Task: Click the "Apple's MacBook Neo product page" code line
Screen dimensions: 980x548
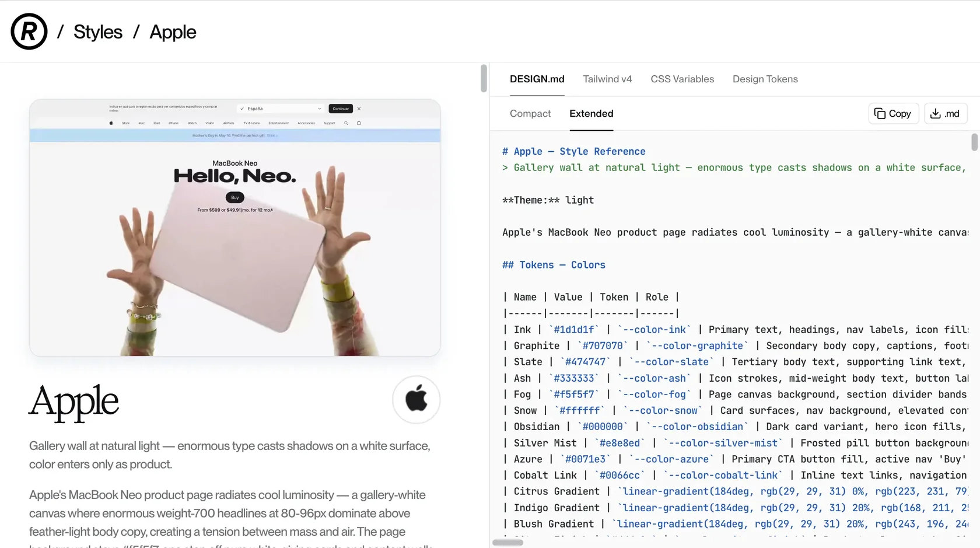Action: click(735, 233)
